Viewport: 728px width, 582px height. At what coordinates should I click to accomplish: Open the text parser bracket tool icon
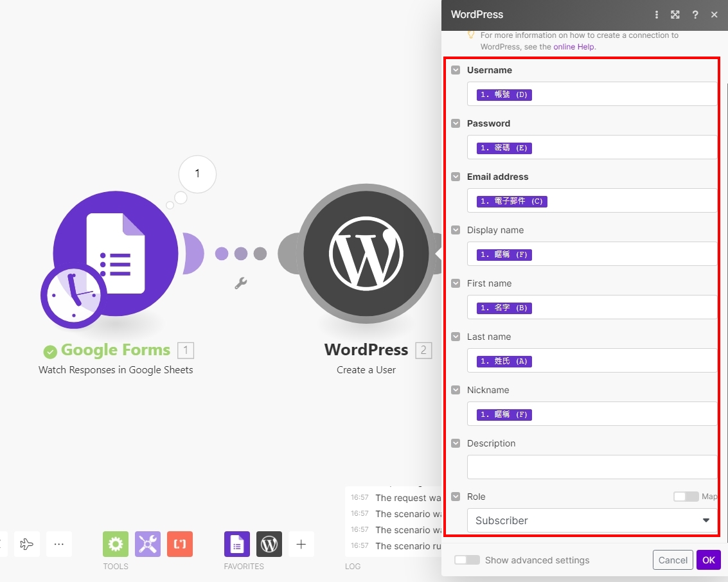[180, 544]
